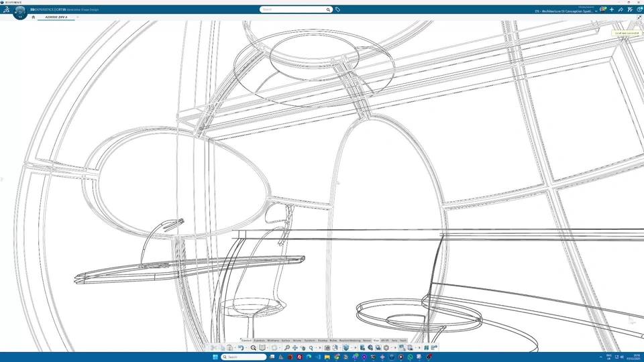This screenshot has height=362, width=644.
Task: Toggle the boxed globe icon
Action: tap(378, 348)
